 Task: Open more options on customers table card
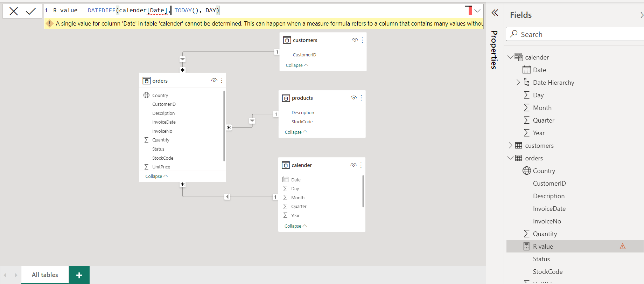pyautogui.click(x=362, y=40)
